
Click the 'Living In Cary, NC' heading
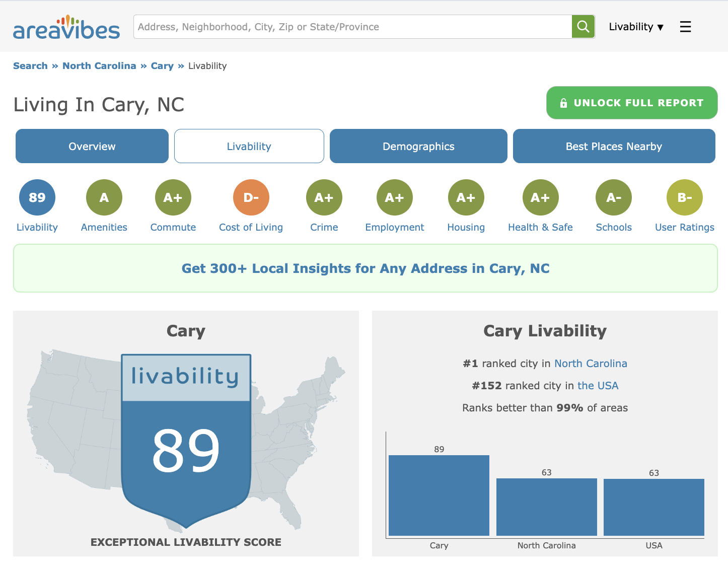(99, 105)
